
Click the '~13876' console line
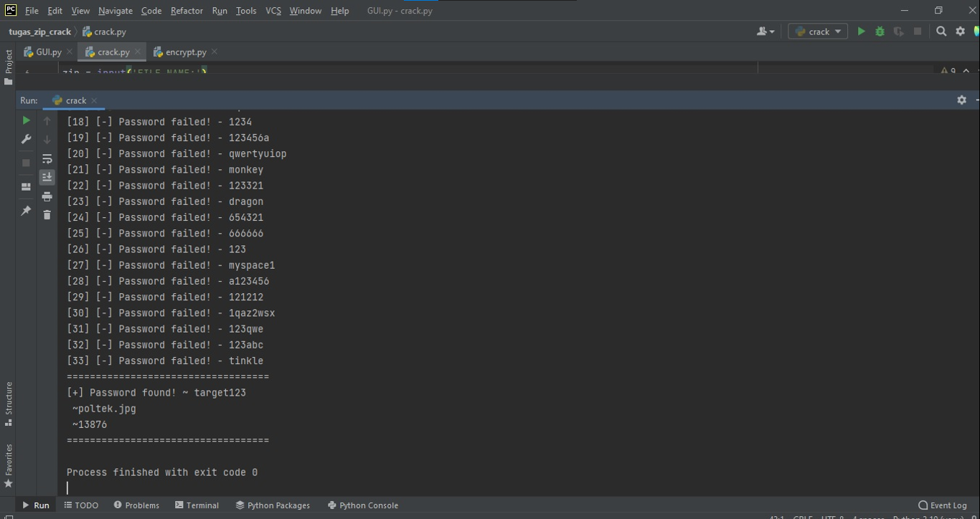pos(90,424)
